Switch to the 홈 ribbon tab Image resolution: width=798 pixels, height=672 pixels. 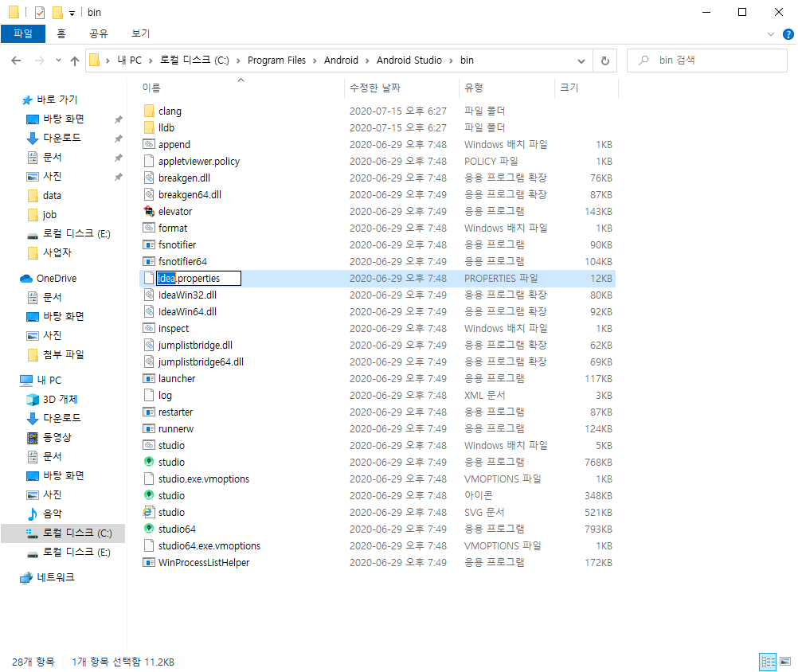[x=61, y=33]
